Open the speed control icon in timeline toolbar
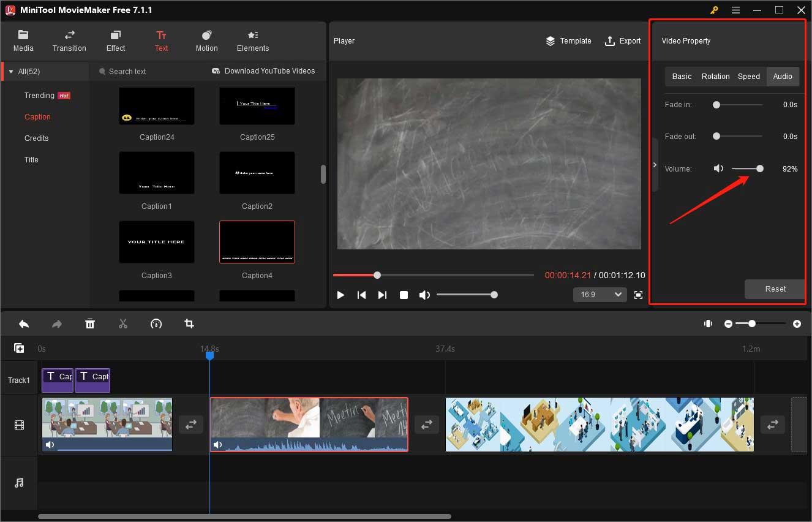The height and width of the screenshot is (522, 812). (156, 323)
